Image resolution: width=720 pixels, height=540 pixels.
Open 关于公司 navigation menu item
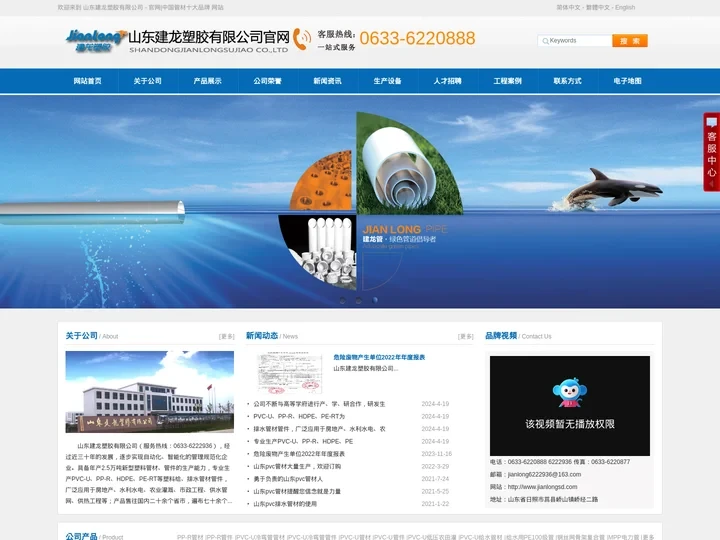[x=148, y=81]
